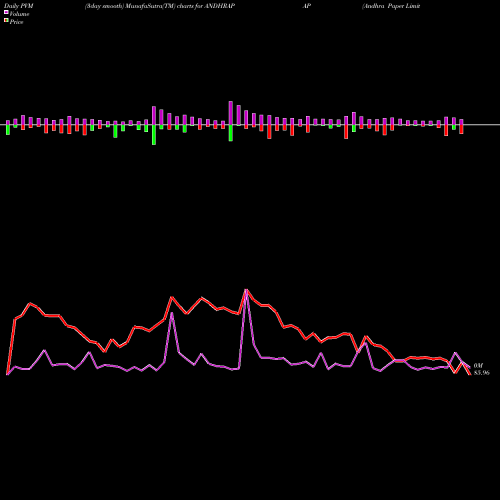
Task: Click the Volume legend color swatch
Action: tap(6, 12)
